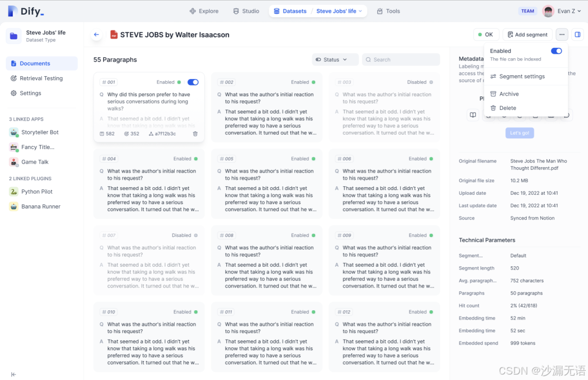Viewport: 588px width, 380px height.
Task: Click the Synced from Notion source value
Action: point(532,218)
